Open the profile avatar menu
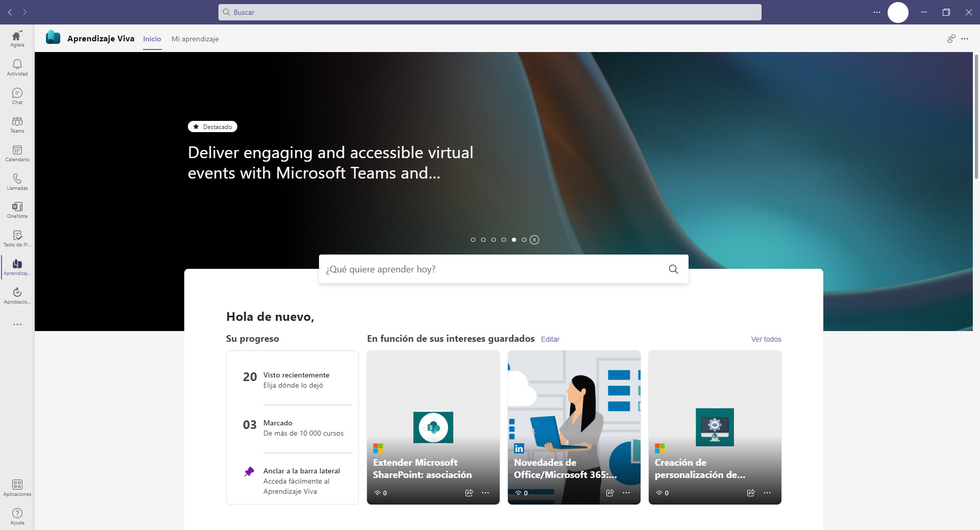The image size is (980, 530). coord(898,12)
